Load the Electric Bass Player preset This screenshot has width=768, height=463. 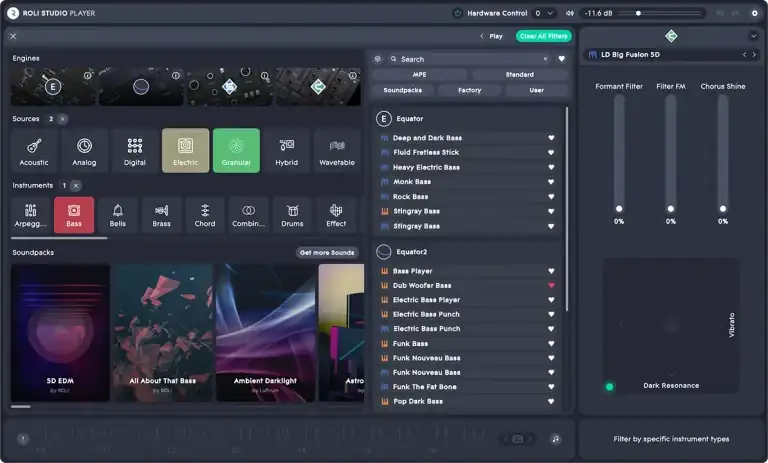[468, 300]
